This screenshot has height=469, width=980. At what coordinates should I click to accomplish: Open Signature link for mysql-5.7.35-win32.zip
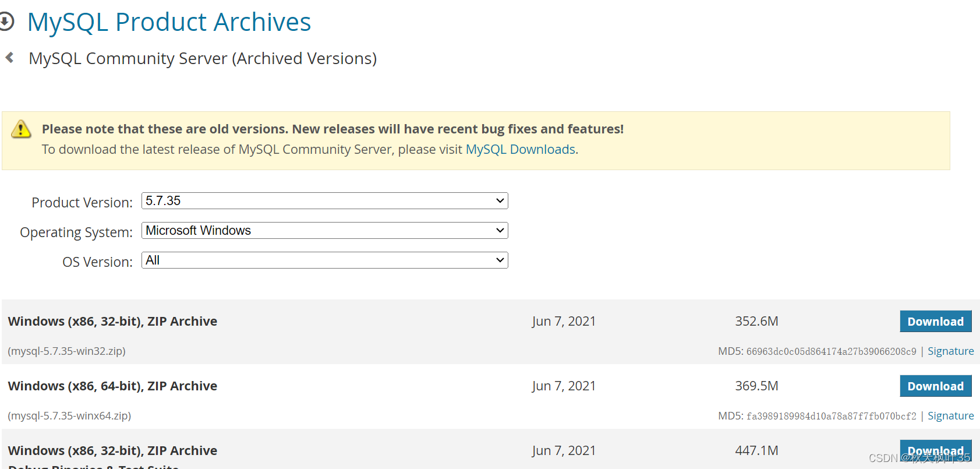pos(950,351)
